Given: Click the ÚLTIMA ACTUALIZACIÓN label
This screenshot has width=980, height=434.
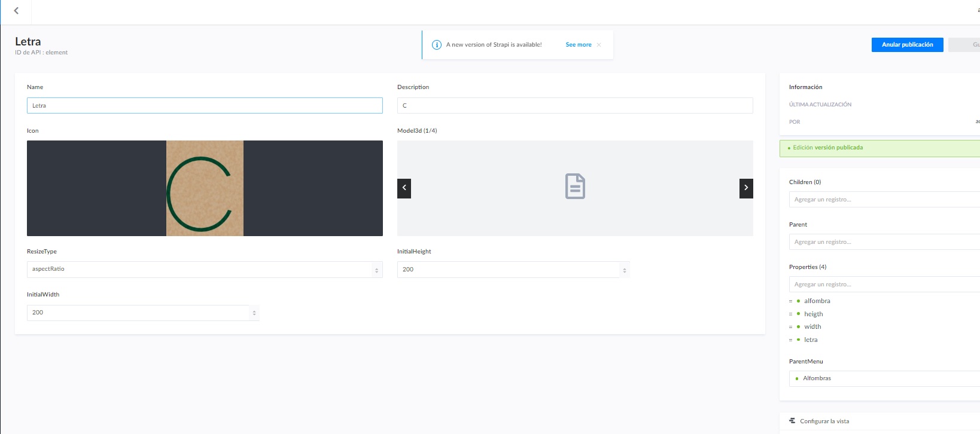Looking at the screenshot, I should pos(820,105).
